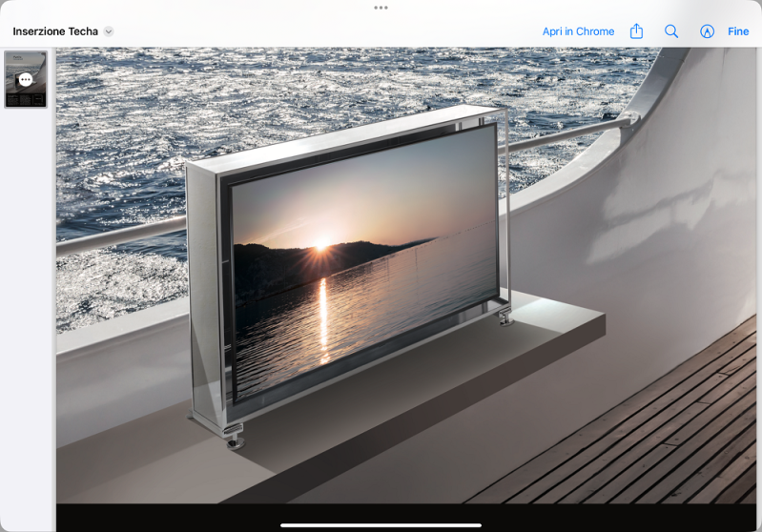Tap Fine to close the preview

pos(738,31)
